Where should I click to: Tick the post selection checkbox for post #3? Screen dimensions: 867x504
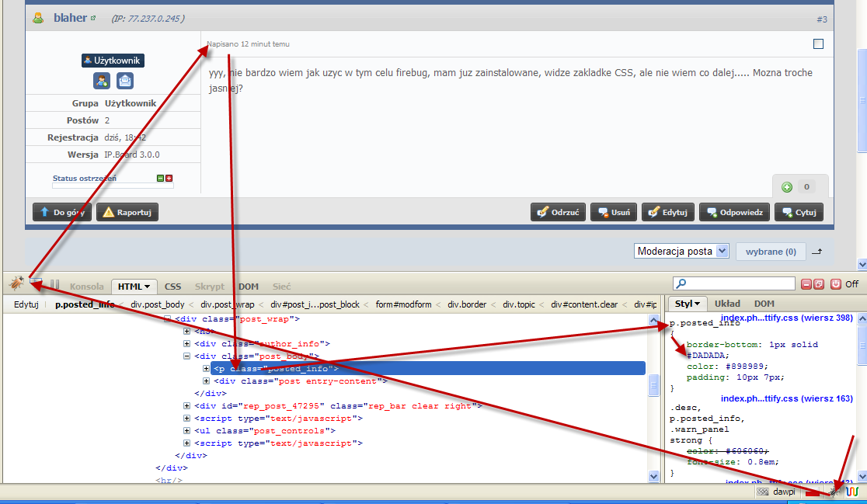818,44
